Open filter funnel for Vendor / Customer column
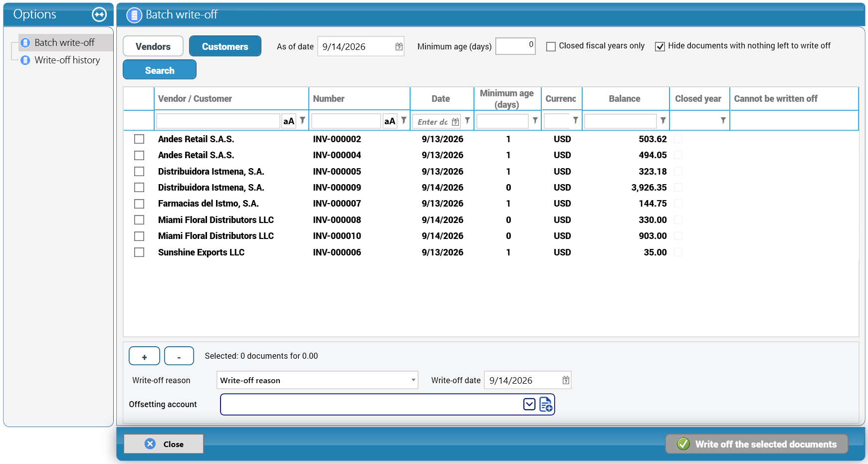Screen dimensions: 868x464 [302, 120]
